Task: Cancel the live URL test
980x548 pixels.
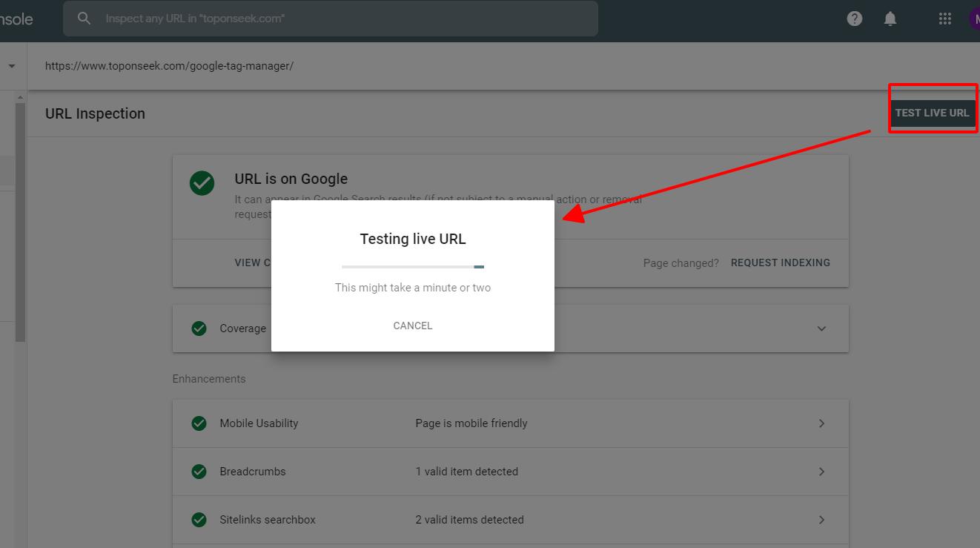Action: [412, 326]
